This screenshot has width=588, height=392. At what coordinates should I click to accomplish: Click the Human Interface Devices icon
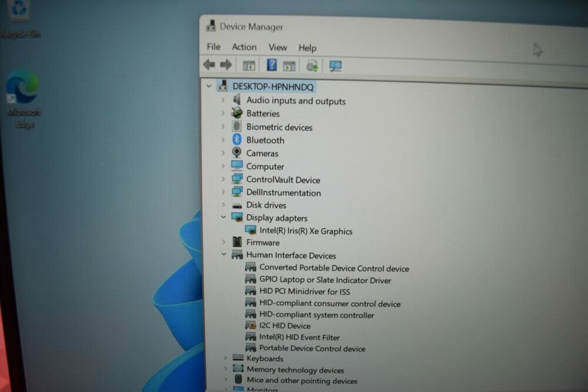237,255
